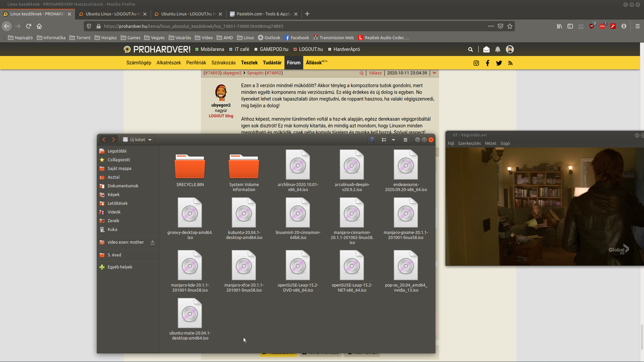Open Torrent bookmarks folder
Screen dimensions: 644x362
tap(80, 38)
